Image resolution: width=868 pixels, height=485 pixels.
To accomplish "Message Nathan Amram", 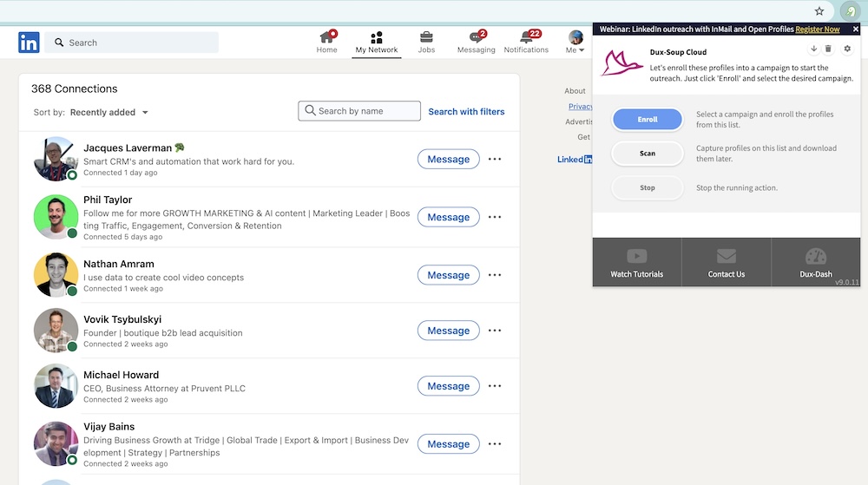I will click(449, 275).
